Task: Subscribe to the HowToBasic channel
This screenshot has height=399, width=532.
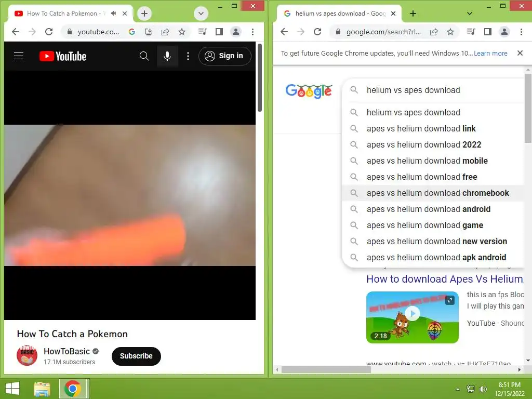Action: [136, 356]
